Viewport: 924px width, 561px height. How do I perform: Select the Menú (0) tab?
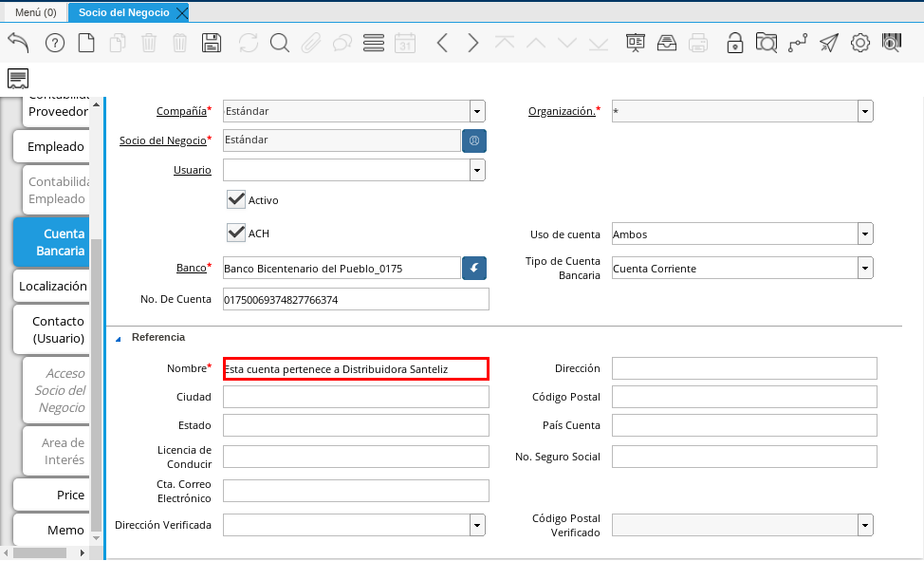(x=35, y=12)
